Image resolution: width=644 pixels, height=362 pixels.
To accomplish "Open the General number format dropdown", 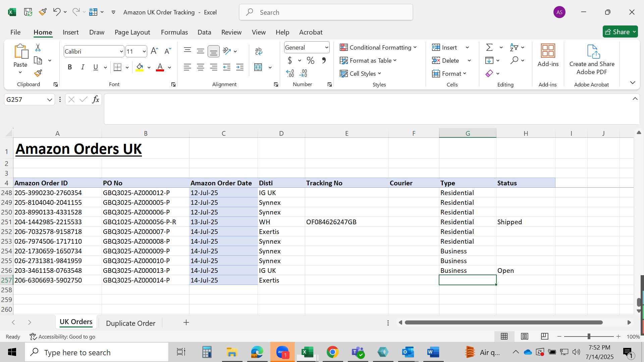I will (x=326, y=48).
